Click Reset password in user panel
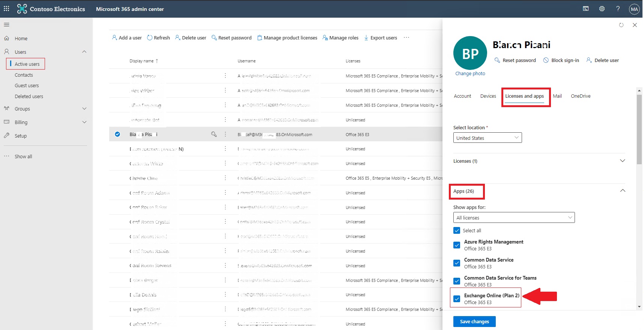This screenshot has height=330, width=644. pos(515,60)
